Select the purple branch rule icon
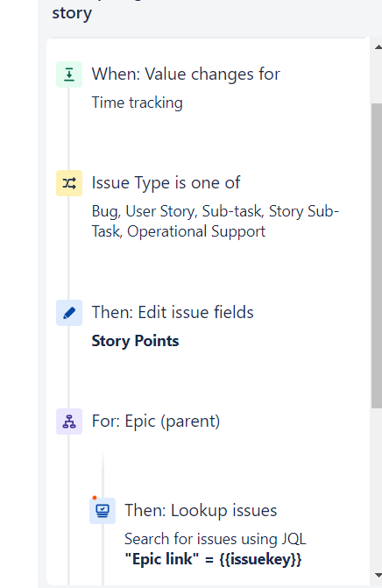382x588 pixels. coord(69,422)
